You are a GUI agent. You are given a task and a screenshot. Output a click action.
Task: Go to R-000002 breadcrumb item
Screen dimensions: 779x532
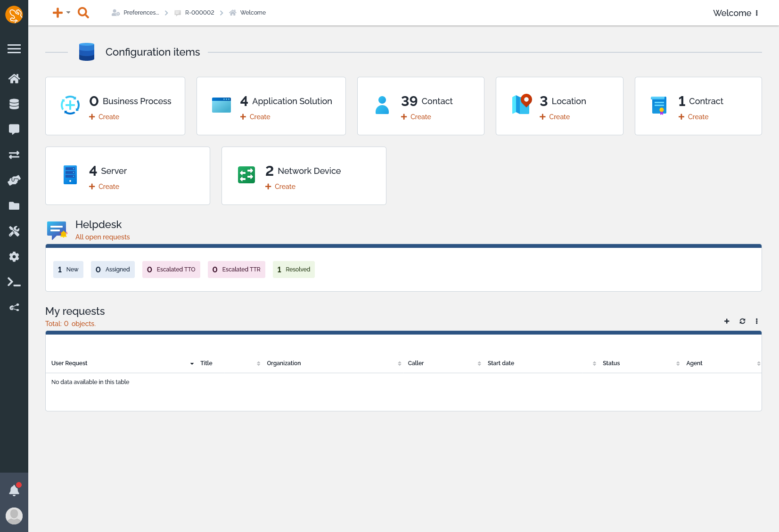[x=199, y=13]
